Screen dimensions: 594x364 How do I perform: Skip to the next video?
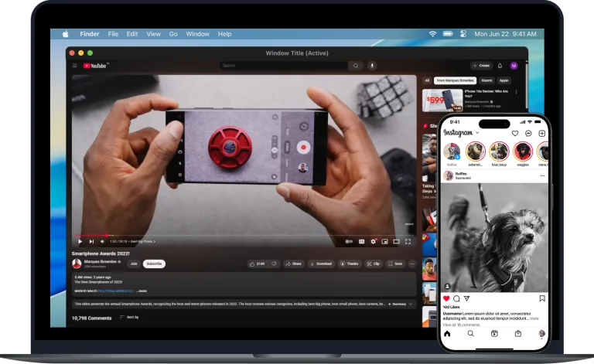(x=91, y=241)
